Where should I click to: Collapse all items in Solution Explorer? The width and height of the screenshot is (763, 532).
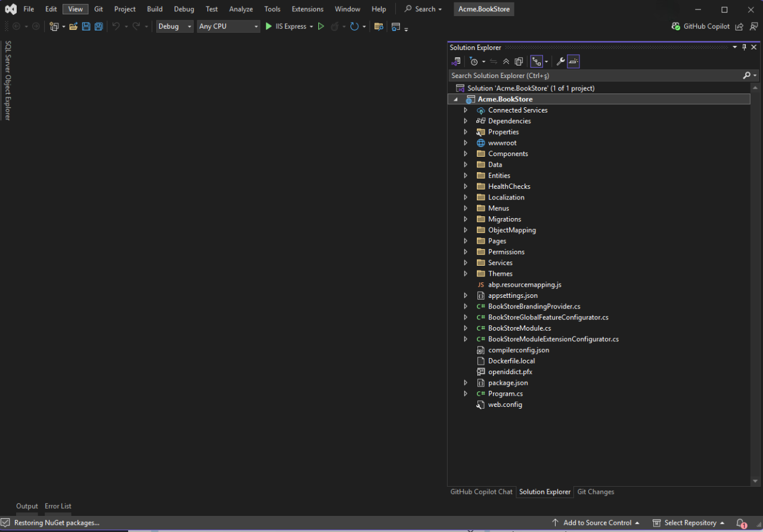(506, 61)
